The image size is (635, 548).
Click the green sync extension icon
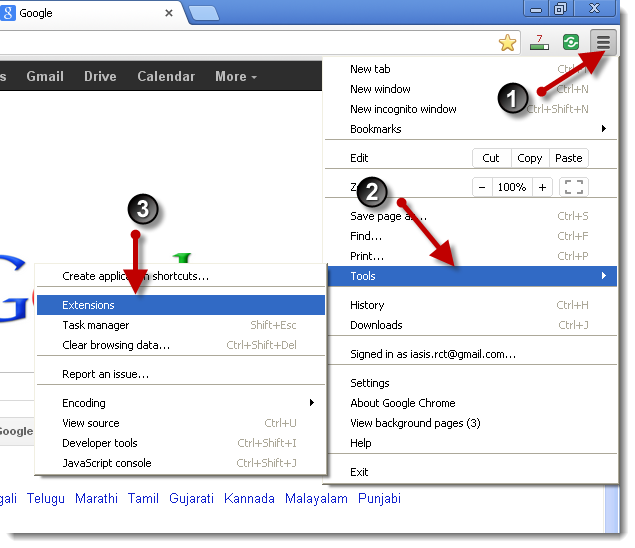(x=571, y=42)
